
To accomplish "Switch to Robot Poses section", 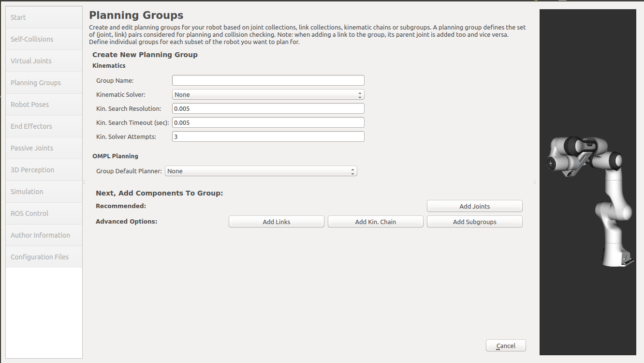I will point(44,105).
